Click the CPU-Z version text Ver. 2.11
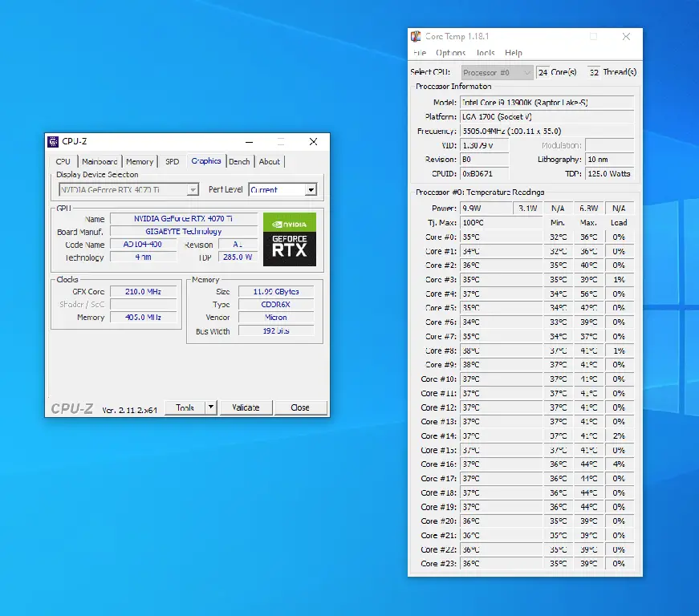 (x=129, y=410)
